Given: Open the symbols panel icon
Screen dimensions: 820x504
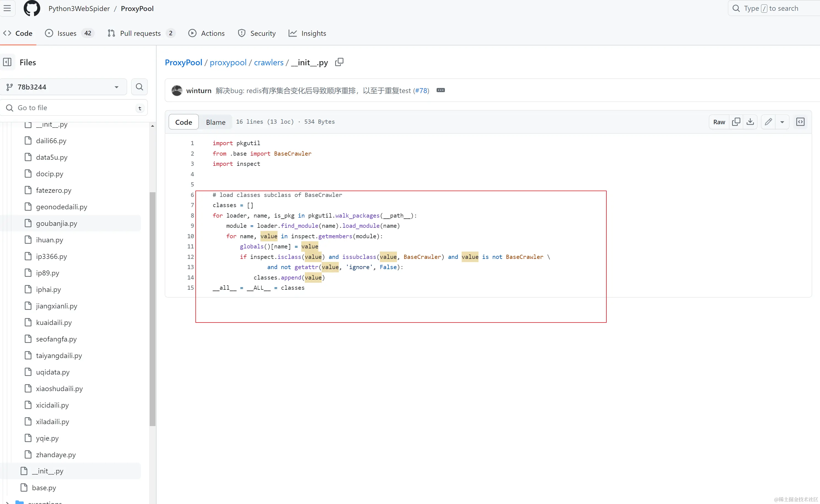Looking at the screenshot, I should pos(800,122).
